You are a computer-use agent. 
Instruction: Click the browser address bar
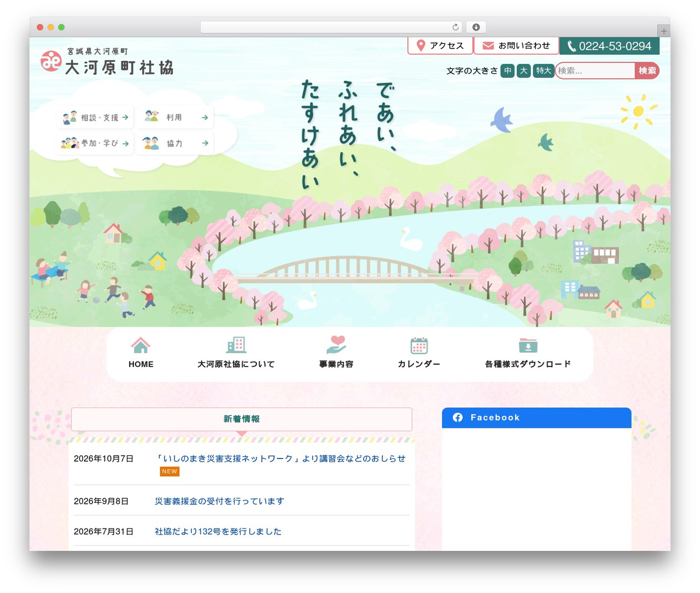click(331, 27)
